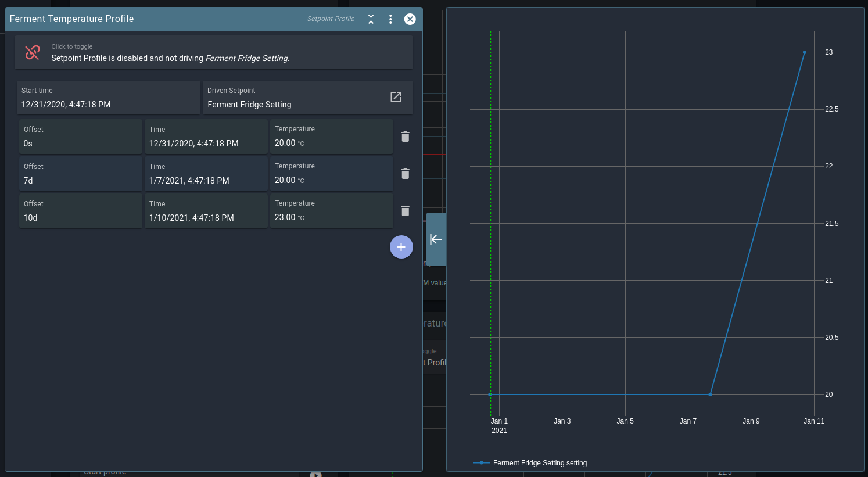Click the 21.5 y-axis tick label

(832, 224)
